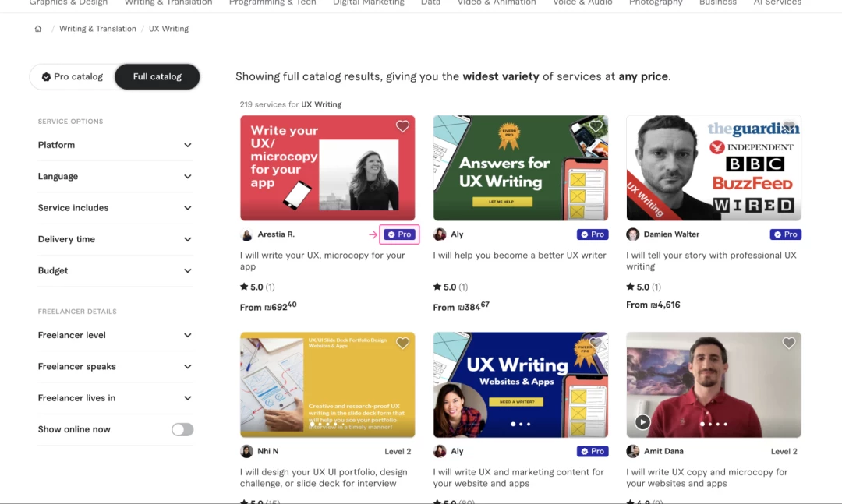This screenshot has height=504, width=842.
Task: Open 'I will write UX copy and microcopy' gig
Action: point(706,478)
